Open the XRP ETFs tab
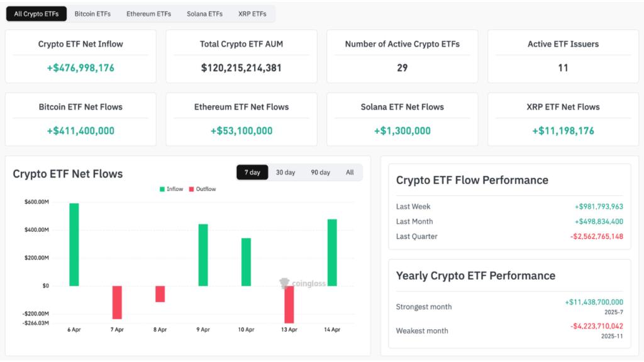 252,13
